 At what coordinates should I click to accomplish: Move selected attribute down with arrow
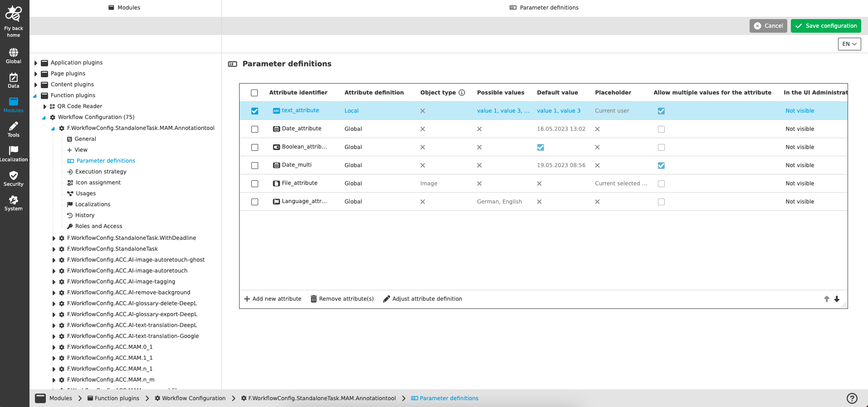[x=837, y=299]
